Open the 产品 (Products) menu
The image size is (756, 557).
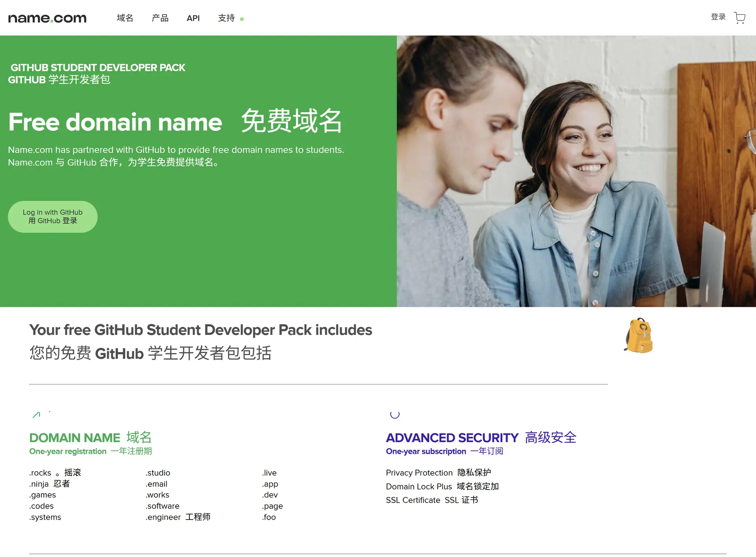(160, 18)
